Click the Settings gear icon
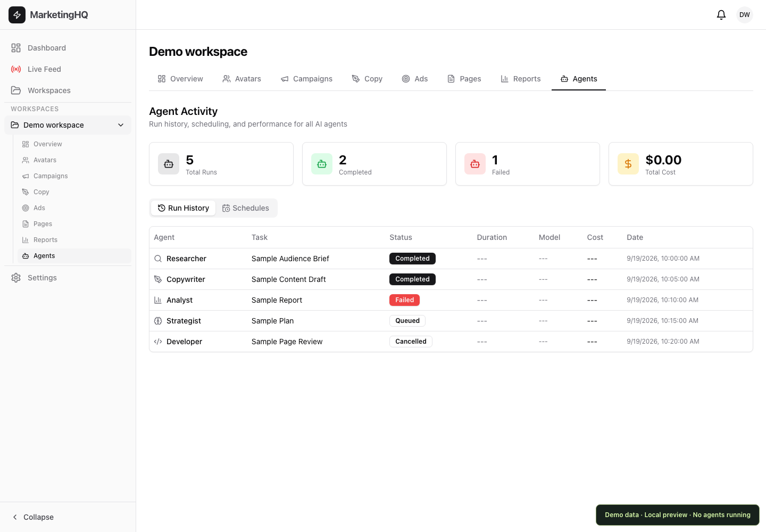Screen dimensions: 766x532 point(16,278)
